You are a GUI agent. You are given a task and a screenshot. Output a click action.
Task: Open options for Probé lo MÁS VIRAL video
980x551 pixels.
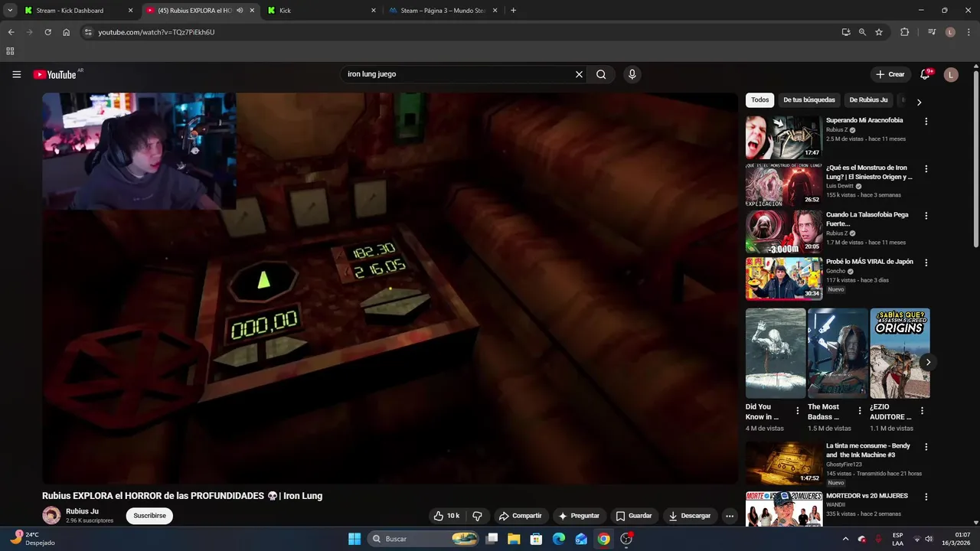pos(926,262)
